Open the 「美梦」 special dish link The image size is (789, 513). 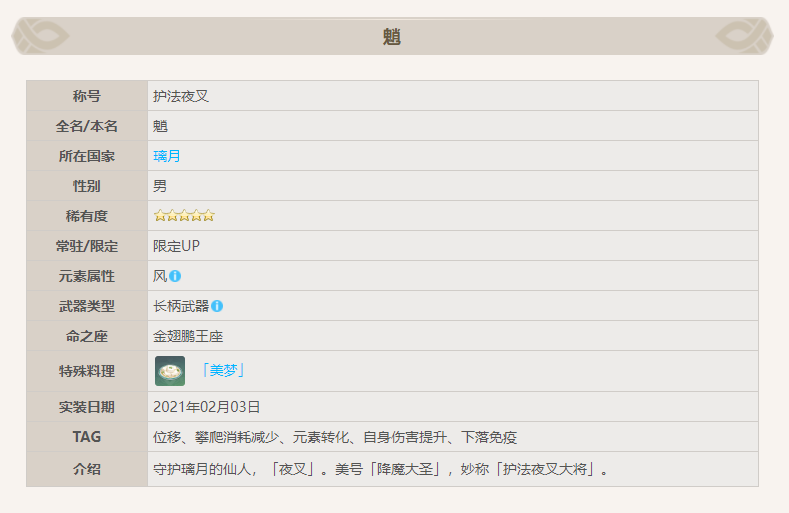tap(223, 371)
